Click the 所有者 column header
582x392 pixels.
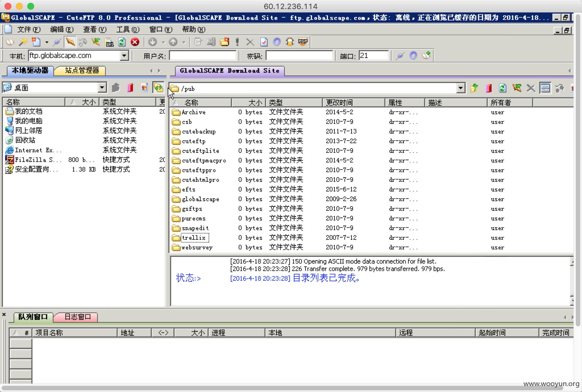point(510,103)
